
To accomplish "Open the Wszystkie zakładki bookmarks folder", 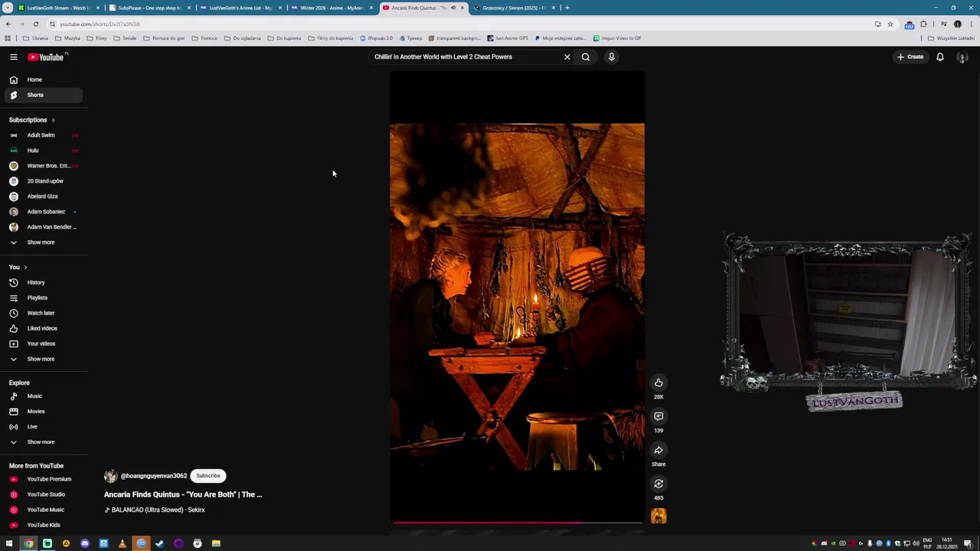I will 951,38.
